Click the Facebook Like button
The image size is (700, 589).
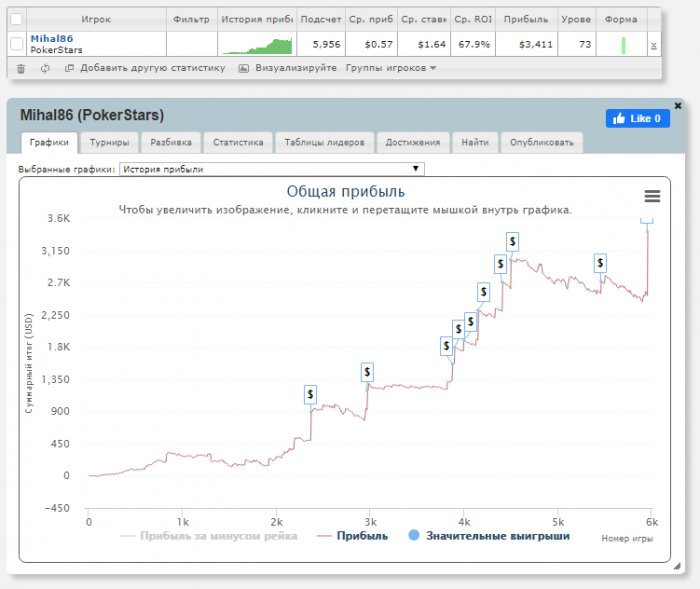click(637, 118)
